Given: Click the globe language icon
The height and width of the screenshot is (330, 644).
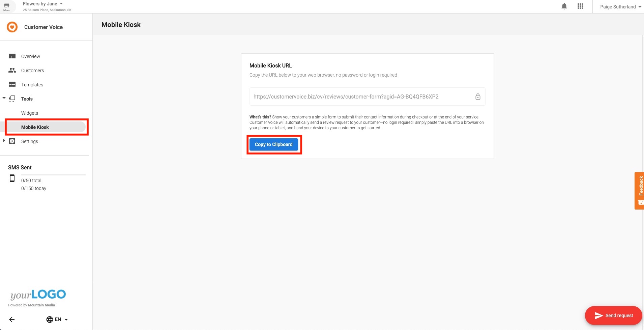Looking at the screenshot, I should (x=50, y=320).
